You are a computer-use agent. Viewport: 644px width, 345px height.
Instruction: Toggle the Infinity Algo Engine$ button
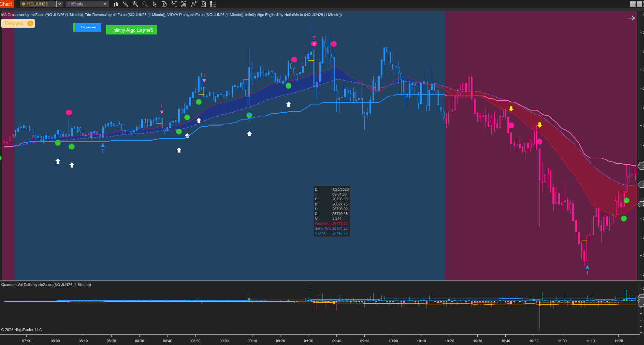click(x=132, y=30)
